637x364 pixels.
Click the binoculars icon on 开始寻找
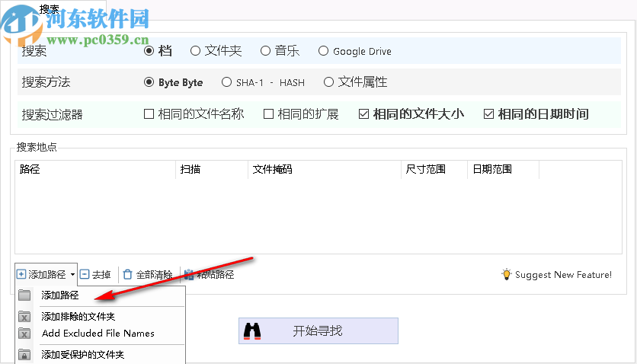pos(252,331)
